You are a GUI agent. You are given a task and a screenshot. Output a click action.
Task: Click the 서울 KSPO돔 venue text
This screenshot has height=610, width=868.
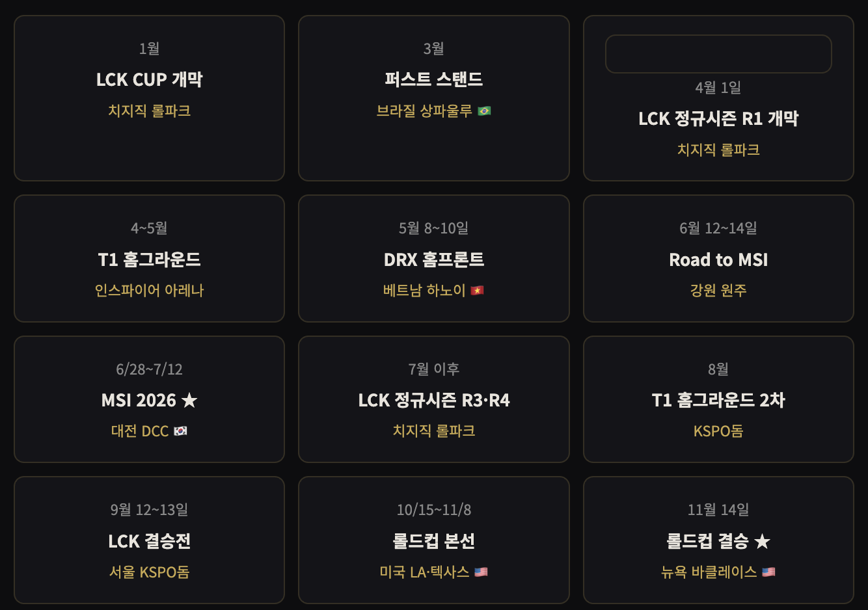149,572
